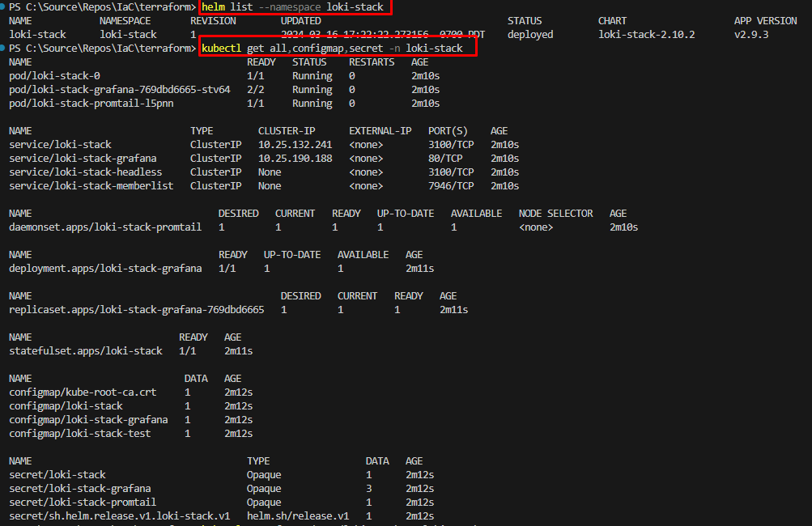Select 'deployment.apps/loki-stack-grafana'

pos(105,268)
